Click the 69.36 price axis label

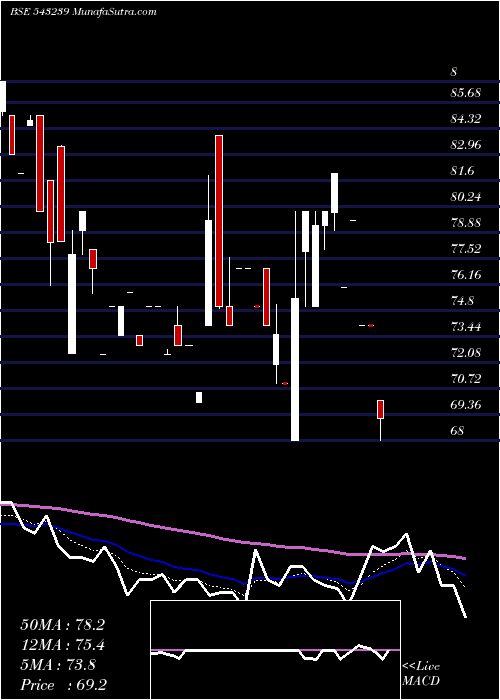tap(466, 404)
